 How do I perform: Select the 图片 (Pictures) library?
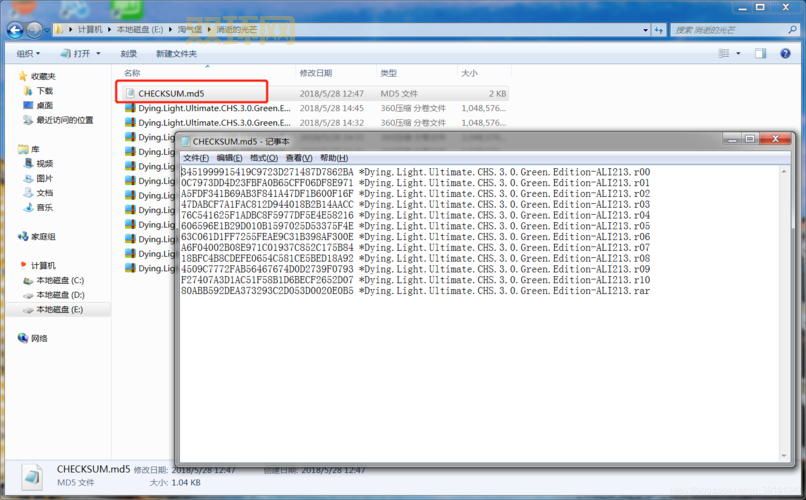tap(44, 178)
